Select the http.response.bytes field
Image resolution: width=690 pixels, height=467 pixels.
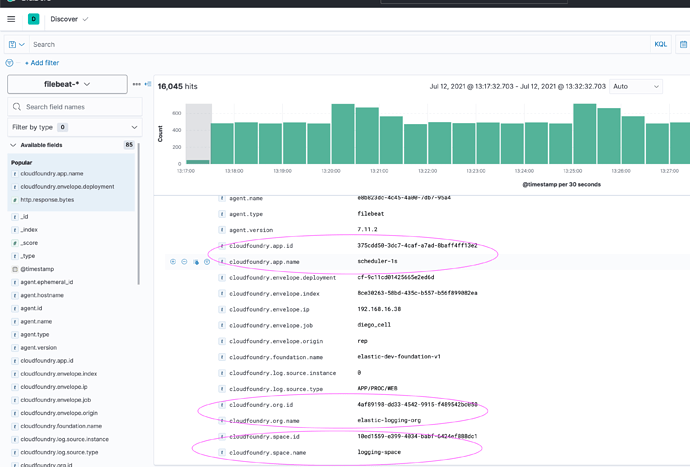pyautogui.click(x=47, y=200)
